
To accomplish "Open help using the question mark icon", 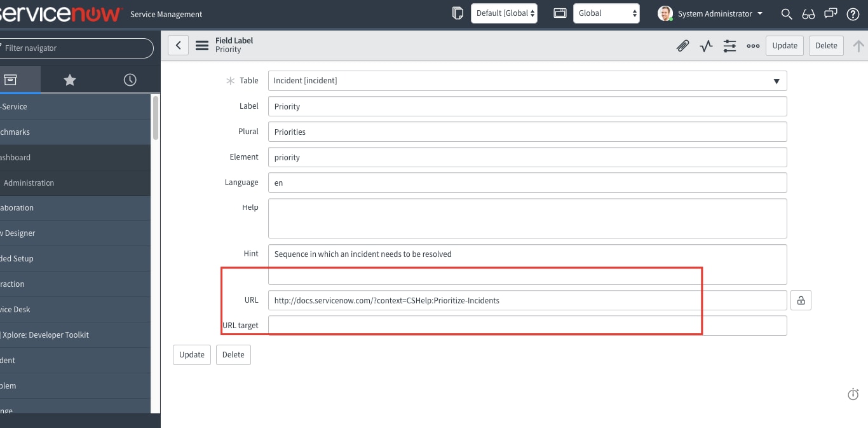I will 853,13.
